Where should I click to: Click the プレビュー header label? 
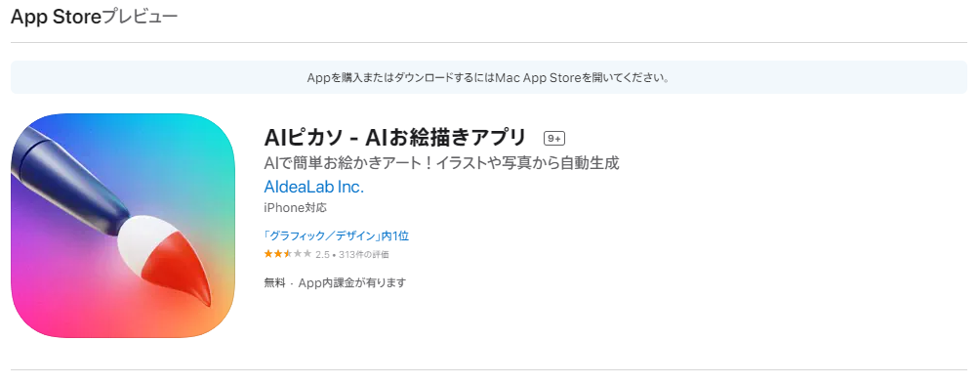[x=140, y=17]
